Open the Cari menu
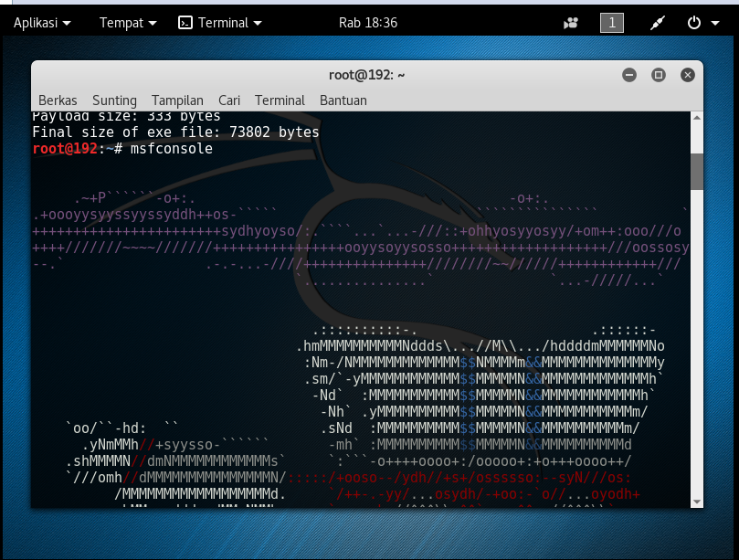Image resolution: width=739 pixels, height=560 pixels. (228, 100)
